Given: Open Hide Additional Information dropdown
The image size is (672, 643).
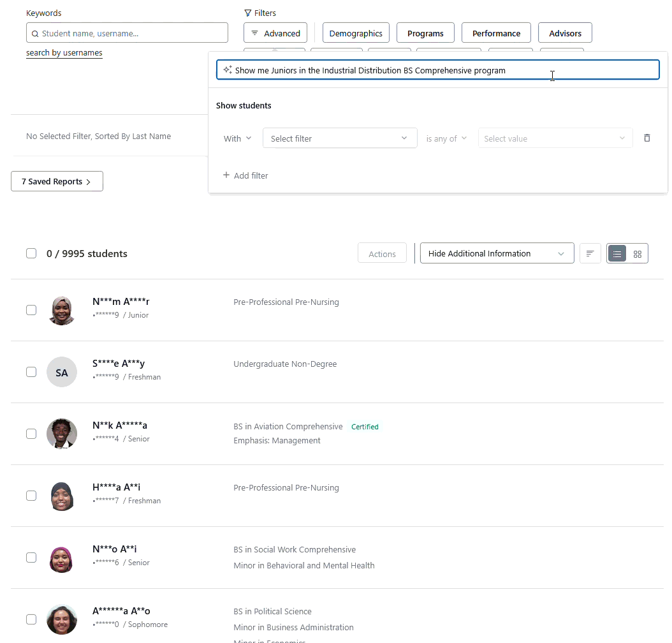Looking at the screenshot, I should (x=497, y=253).
